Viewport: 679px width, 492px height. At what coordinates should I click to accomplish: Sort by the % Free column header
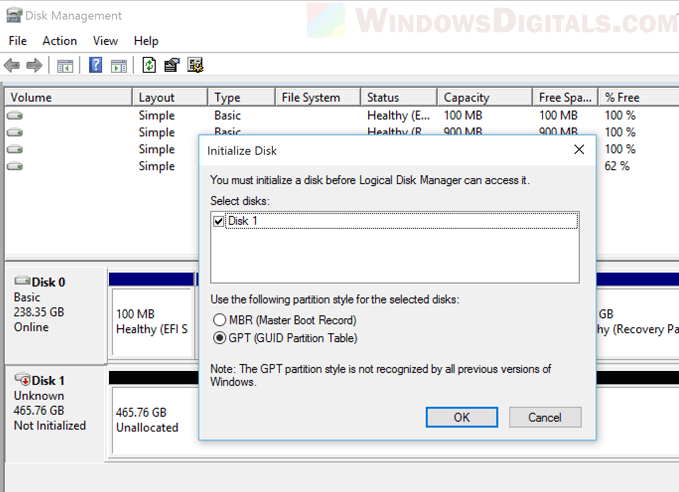point(638,97)
